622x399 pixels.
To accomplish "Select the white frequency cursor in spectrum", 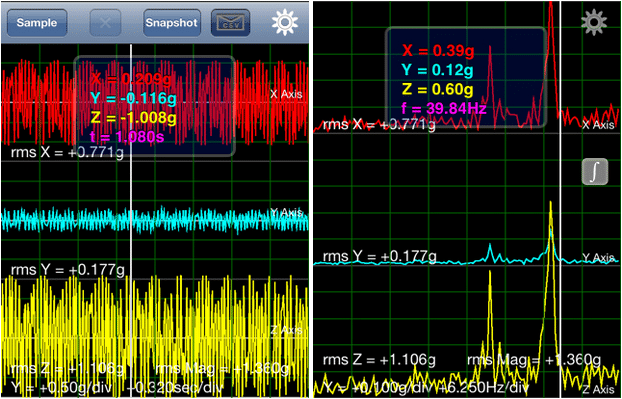I will 560,198.
